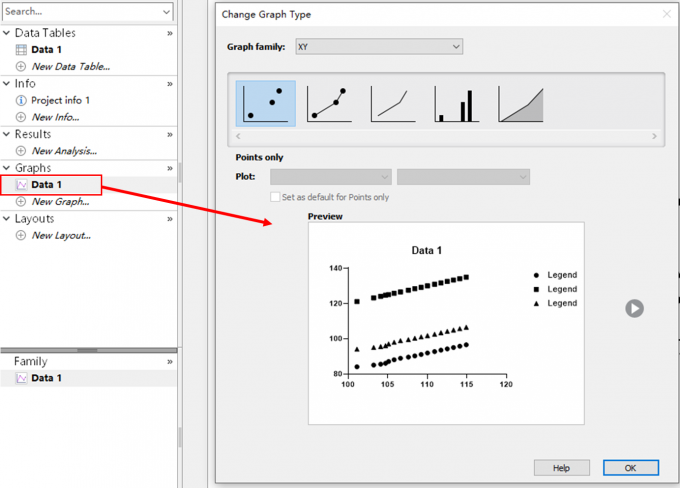Screen dimensions: 680x488
Task: Close the Change Graph Type dialog
Action: [x=667, y=14]
